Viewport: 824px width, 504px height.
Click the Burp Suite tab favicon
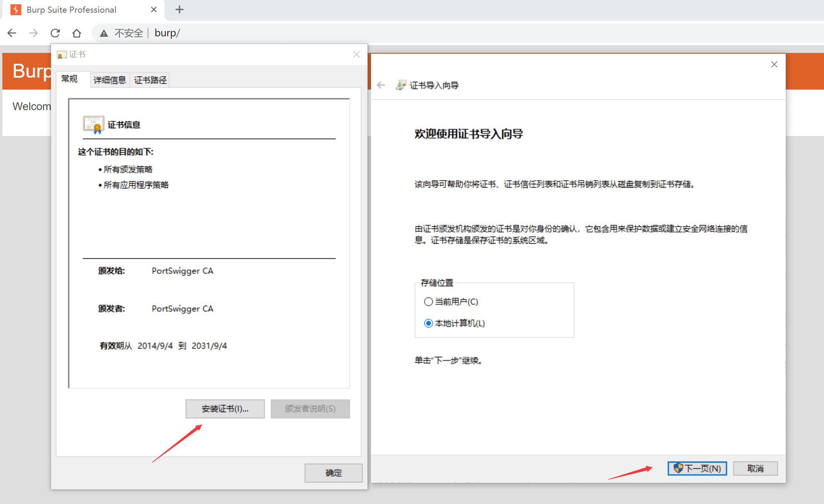(x=16, y=10)
